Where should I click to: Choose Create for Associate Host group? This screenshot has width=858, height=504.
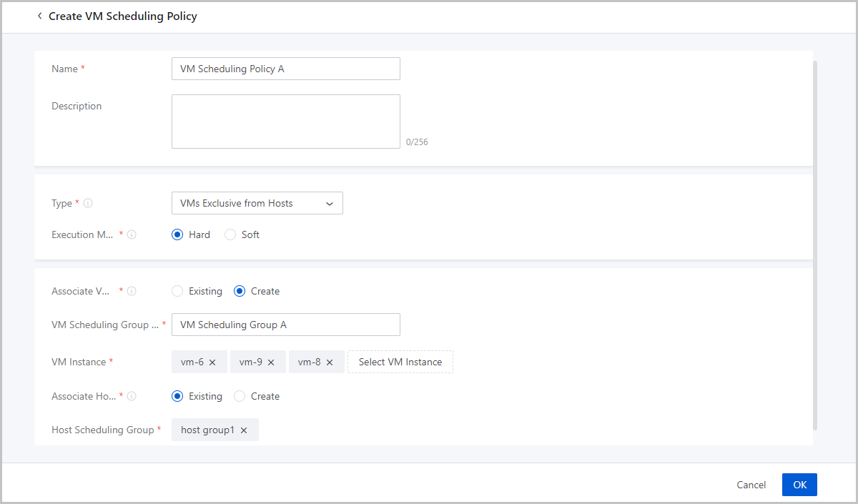tap(240, 396)
